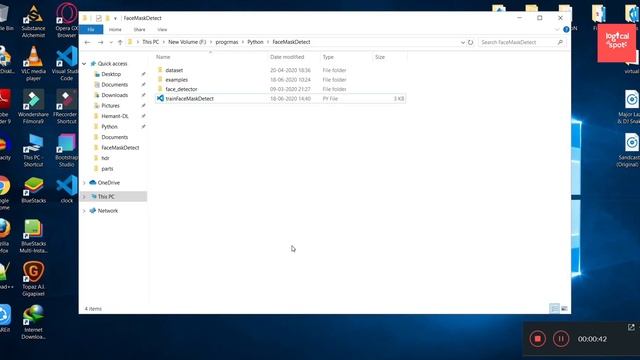Select FaceMaskDetect in Quick access
This screenshot has height=360, width=640.
[120, 148]
